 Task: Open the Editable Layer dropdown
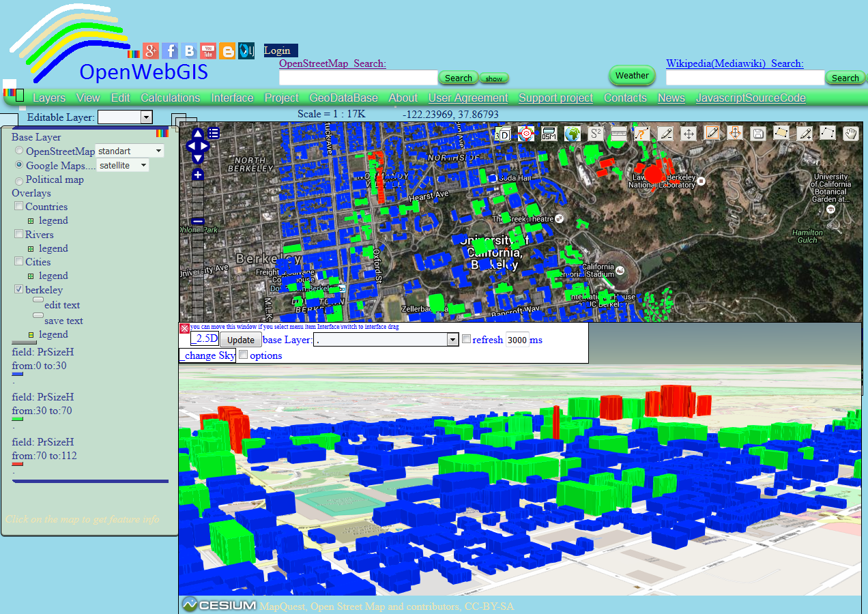(125, 117)
